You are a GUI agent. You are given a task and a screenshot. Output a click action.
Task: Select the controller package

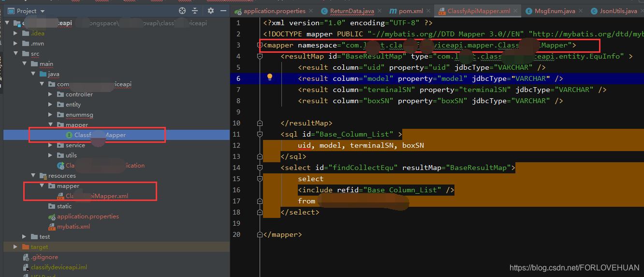click(x=79, y=94)
